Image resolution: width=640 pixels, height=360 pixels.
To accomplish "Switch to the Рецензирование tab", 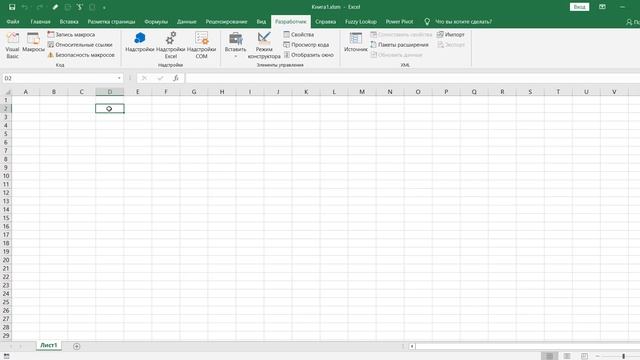I will point(226,22).
